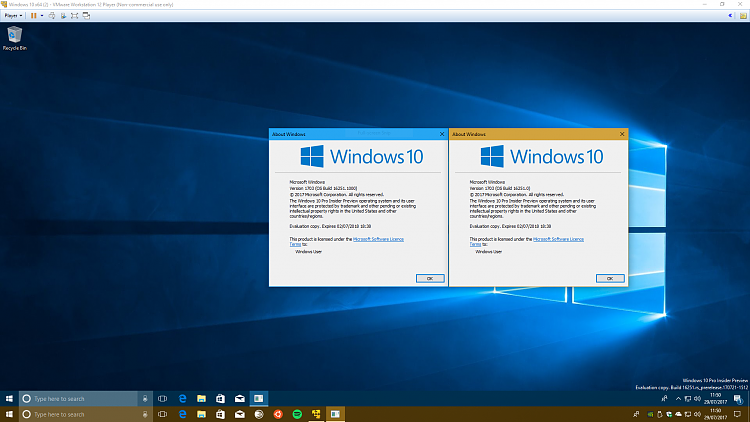Switch VMware to Unity mode
This screenshot has height=422, width=750.
86,15
